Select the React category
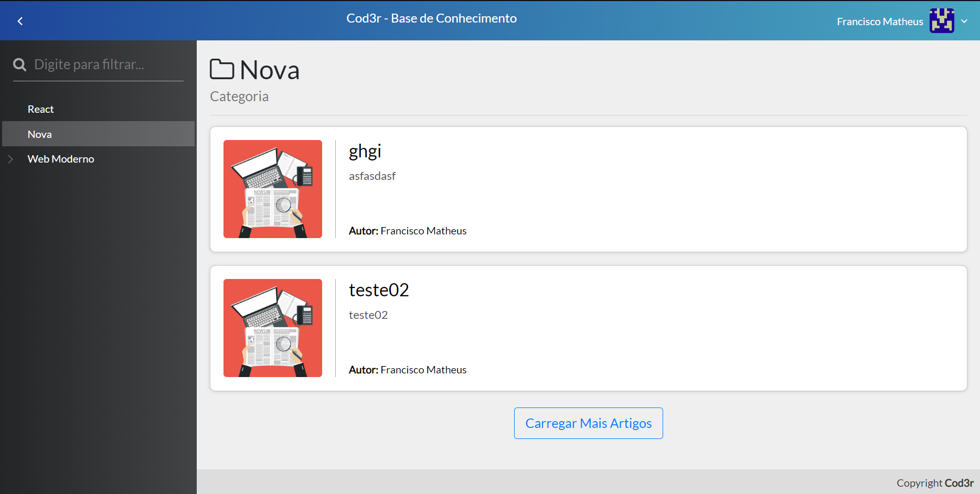This screenshot has height=494, width=980. pyautogui.click(x=40, y=109)
